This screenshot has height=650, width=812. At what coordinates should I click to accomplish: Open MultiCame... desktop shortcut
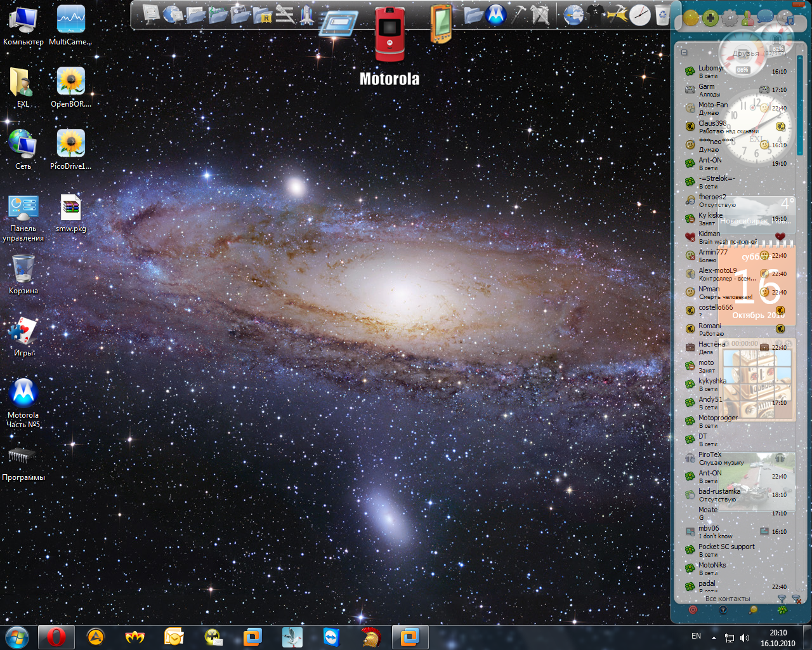pos(70,26)
